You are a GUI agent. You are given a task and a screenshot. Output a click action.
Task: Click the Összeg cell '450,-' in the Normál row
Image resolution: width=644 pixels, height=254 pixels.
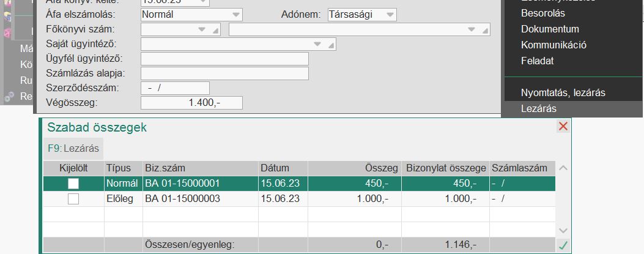pyautogui.click(x=355, y=183)
